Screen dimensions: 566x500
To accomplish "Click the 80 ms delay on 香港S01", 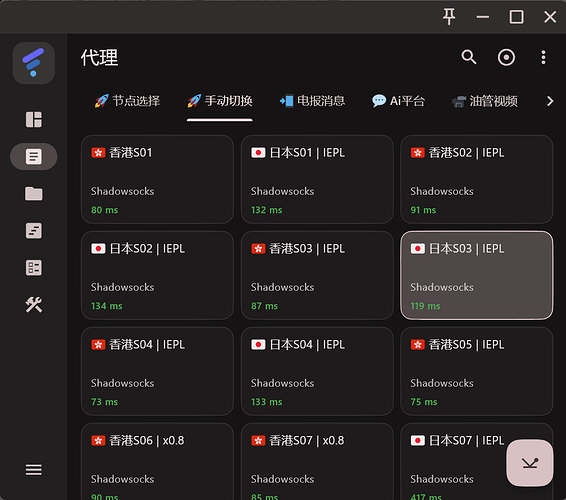I will click(x=104, y=210).
